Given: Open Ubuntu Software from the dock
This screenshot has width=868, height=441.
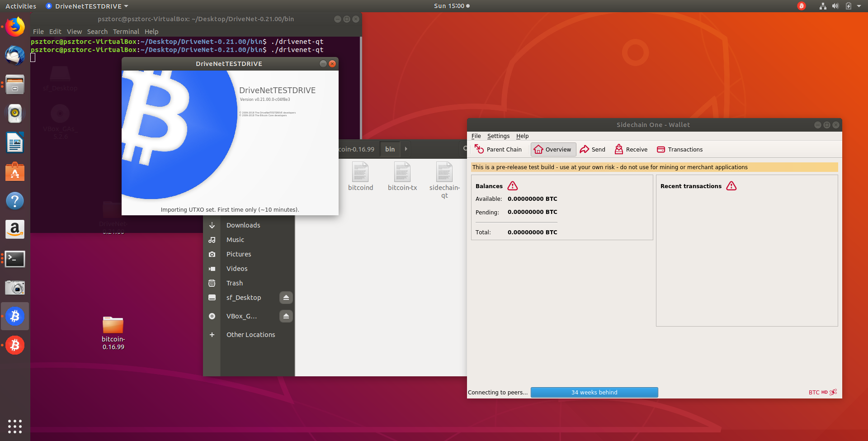Looking at the screenshot, I should point(15,172).
